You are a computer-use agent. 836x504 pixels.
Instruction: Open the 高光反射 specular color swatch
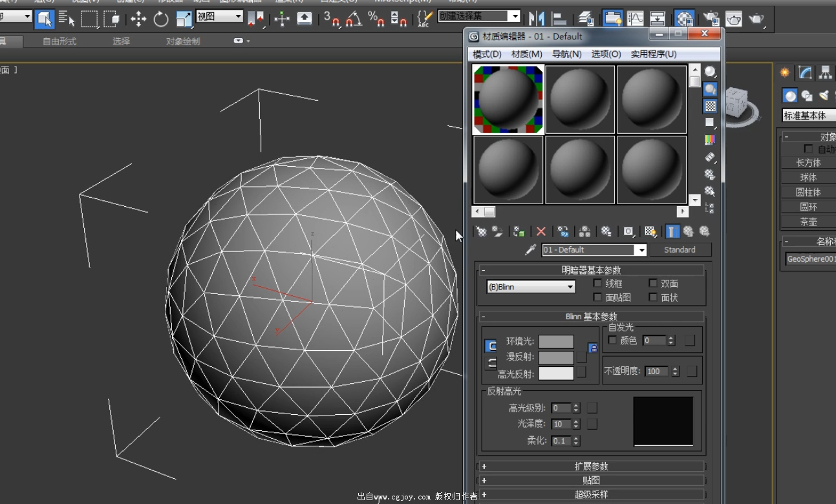coord(556,373)
